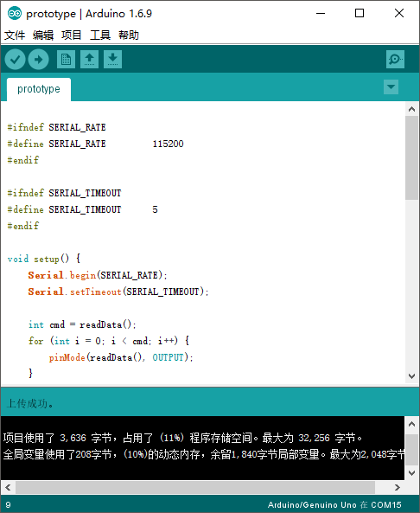Create a new sketch with the New icon
The height and width of the screenshot is (513, 420).
tap(66, 59)
